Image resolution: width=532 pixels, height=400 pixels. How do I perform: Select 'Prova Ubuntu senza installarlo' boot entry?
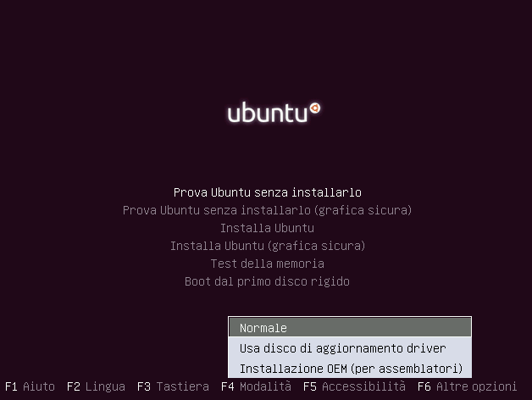click(268, 192)
